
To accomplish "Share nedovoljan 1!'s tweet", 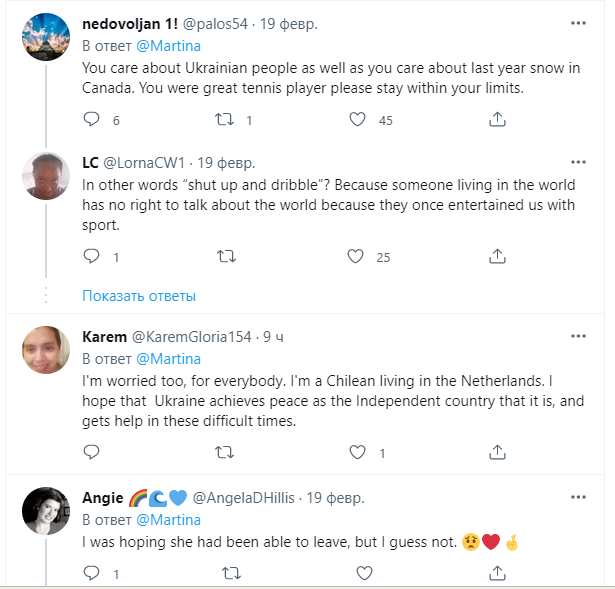I will point(497,120).
